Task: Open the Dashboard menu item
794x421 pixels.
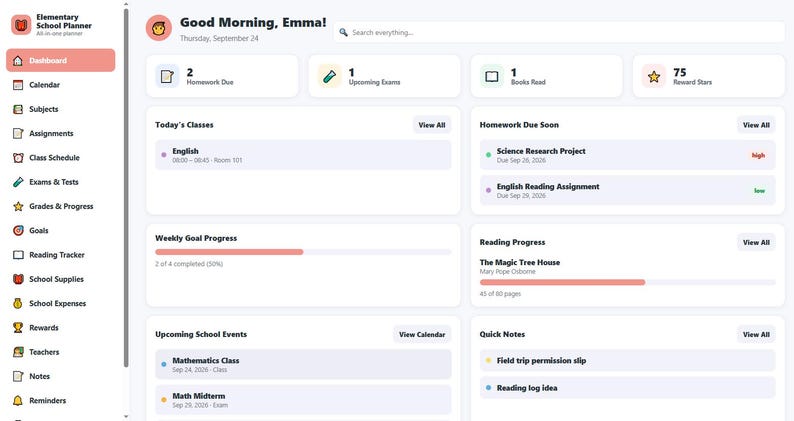Action: (x=61, y=60)
